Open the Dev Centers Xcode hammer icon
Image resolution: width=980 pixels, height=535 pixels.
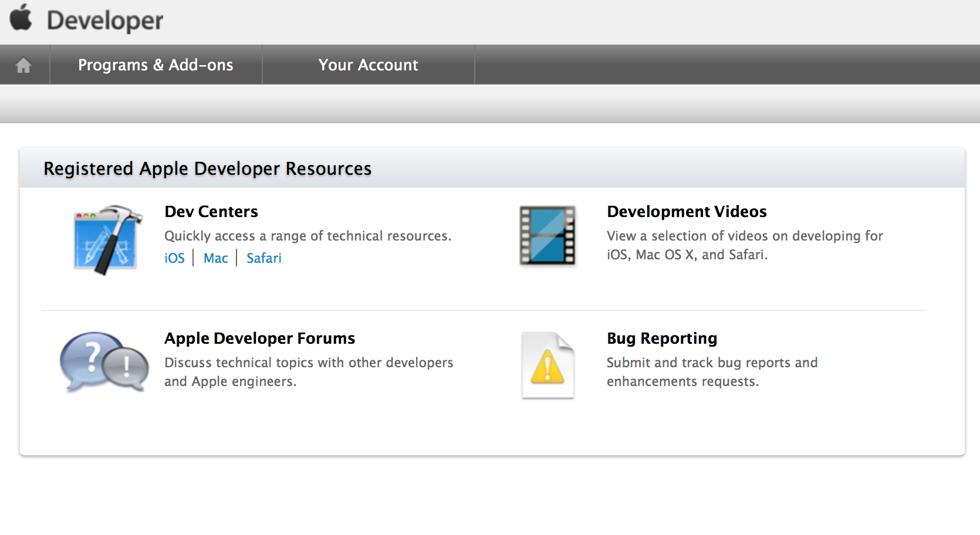pos(108,240)
